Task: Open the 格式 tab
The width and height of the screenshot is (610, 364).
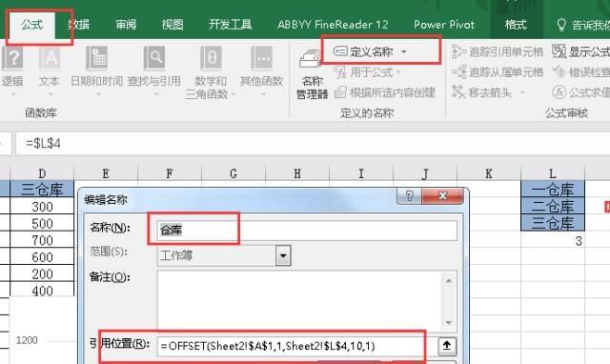Action: (x=516, y=25)
